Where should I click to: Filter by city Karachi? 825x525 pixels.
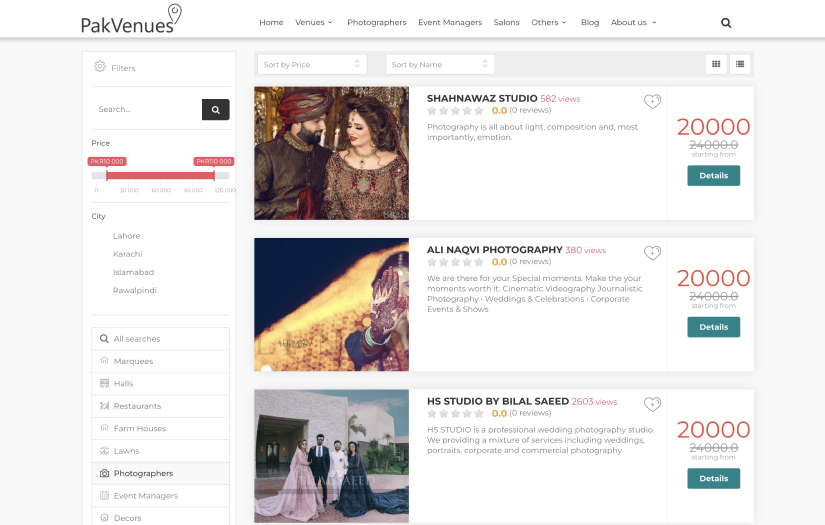point(127,254)
